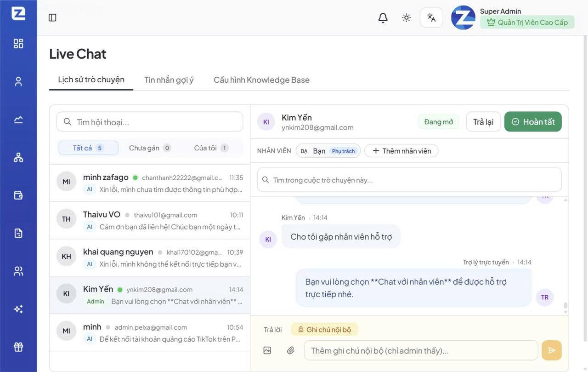588x372 pixels.
Task: Select the Của tôi filter
Action: click(211, 148)
